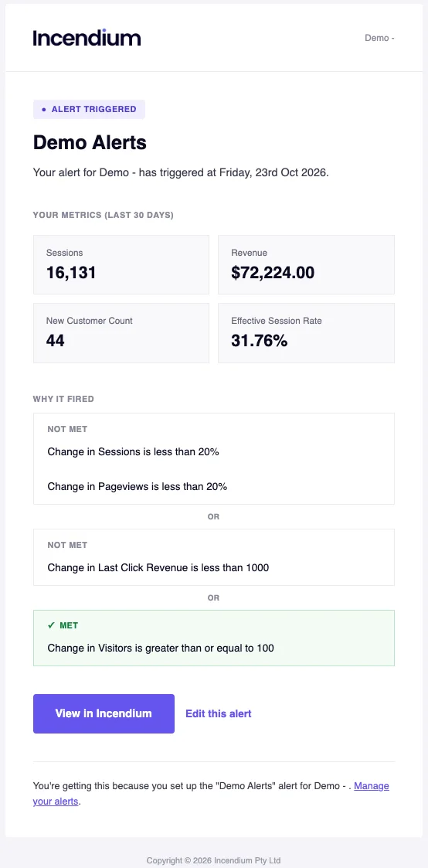Select the Demo - label in the header

(x=379, y=38)
